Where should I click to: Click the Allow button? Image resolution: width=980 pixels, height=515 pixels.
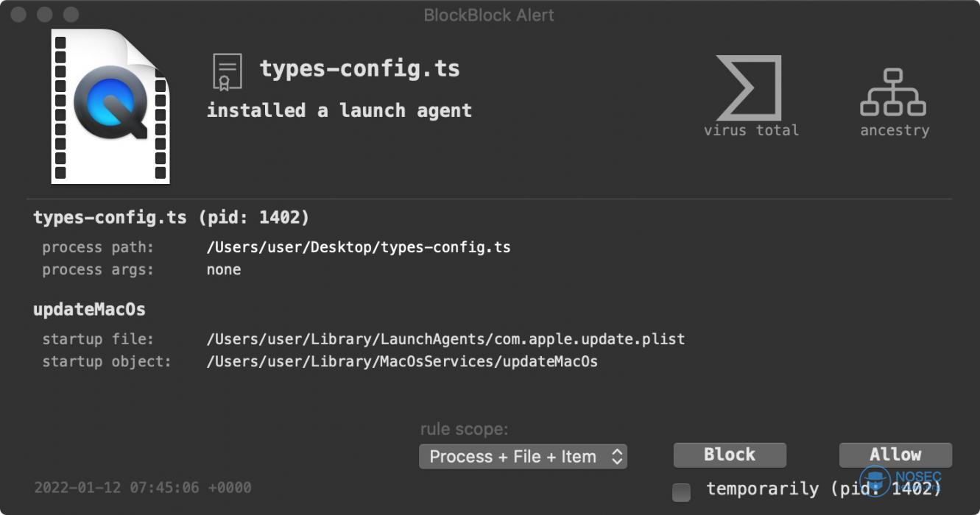click(x=895, y=455)
